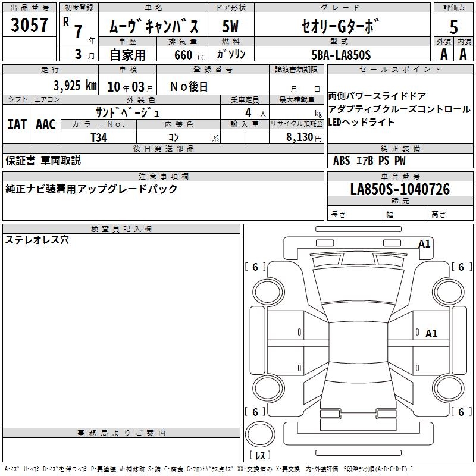Click the mileage value 3,925 km
The image size is (476, 476).
click(x=75, y=86)
